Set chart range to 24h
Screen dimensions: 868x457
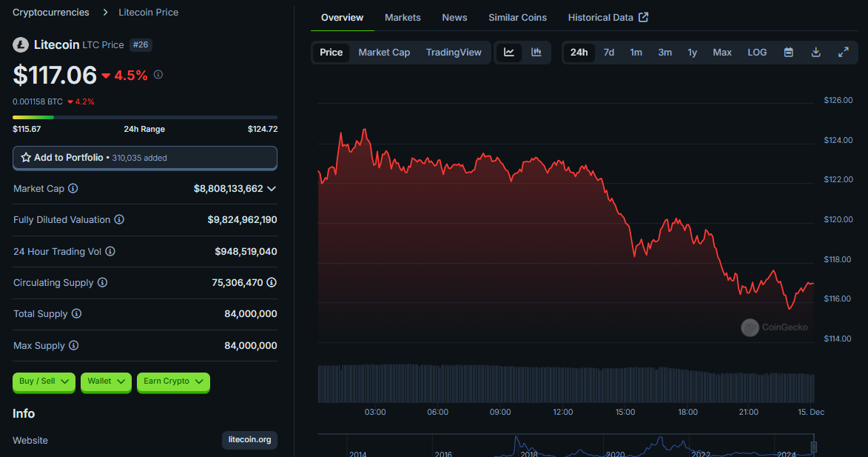(x=579, y=52)
